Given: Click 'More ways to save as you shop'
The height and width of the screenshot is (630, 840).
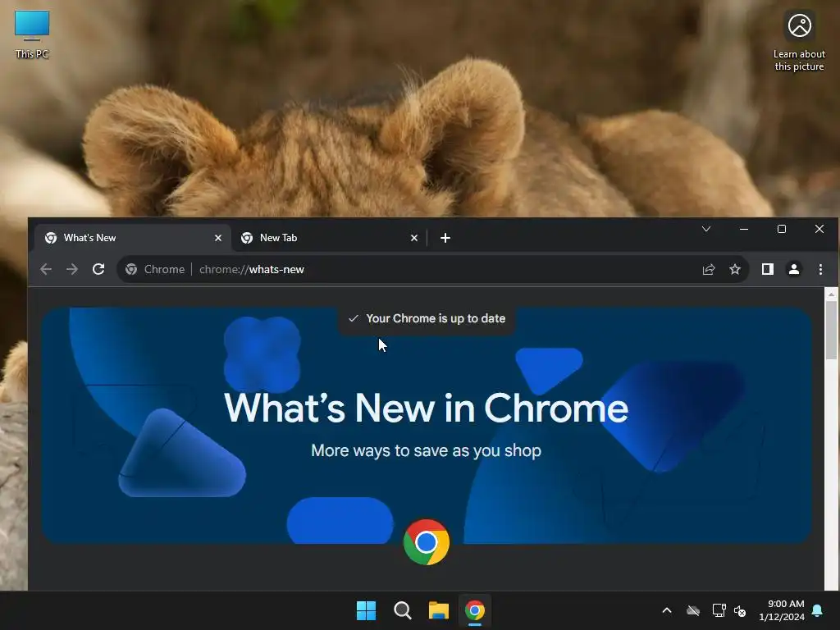Looking at the screenshot, I should pos(426,450).
